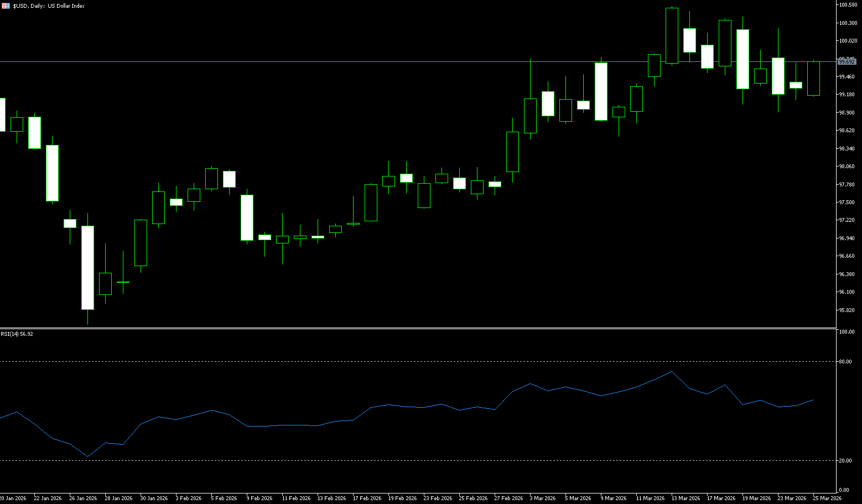Click the 13 Mar 2026 date label
The width and height of the screenshot is (862, 504).
686,498
